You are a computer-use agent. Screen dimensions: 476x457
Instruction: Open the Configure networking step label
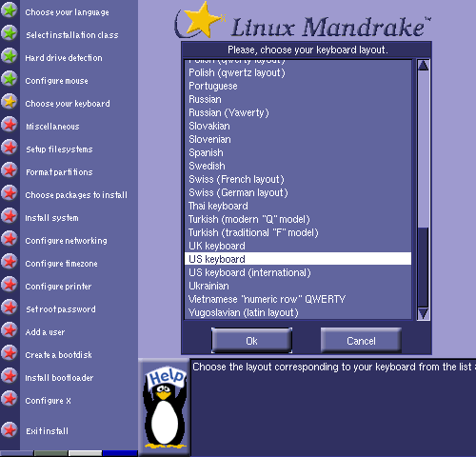66,241
